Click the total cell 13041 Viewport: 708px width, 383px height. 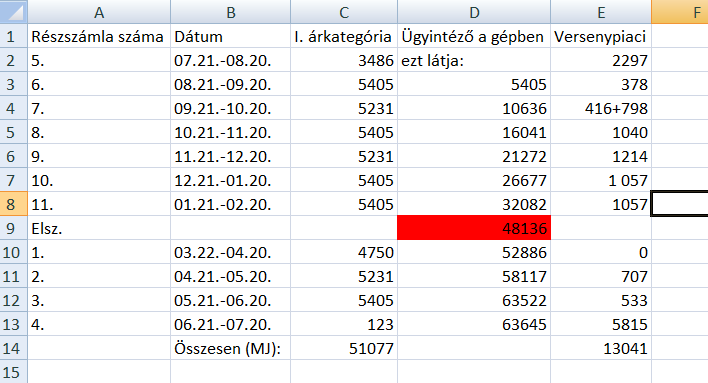[601, 348]
